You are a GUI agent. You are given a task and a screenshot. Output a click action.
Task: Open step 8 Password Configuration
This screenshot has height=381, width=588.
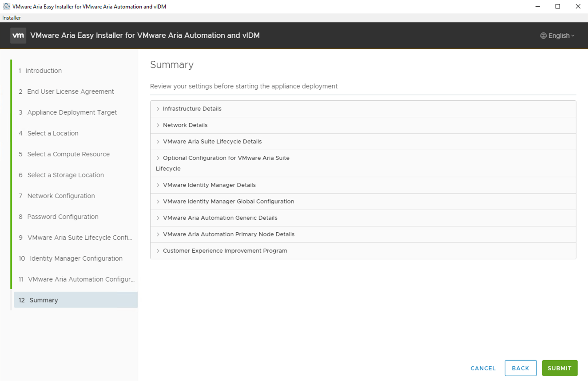pos(75,217)
